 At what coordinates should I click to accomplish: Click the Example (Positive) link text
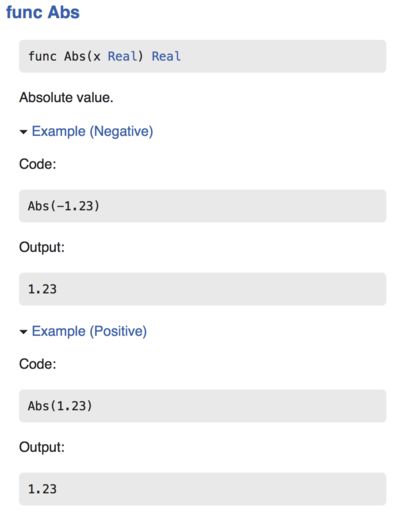point(89,331)
